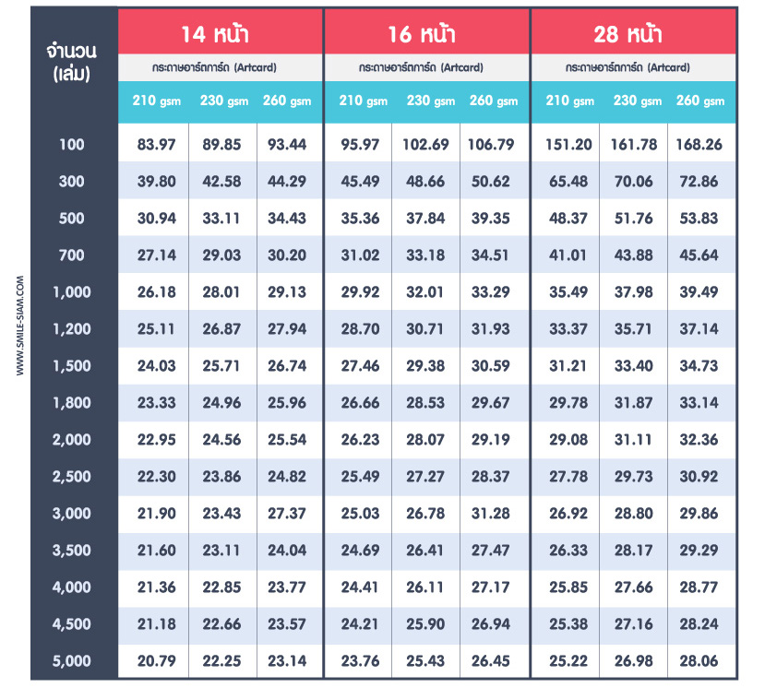Screen dimensions: 765x700
Task: Select the 210 gsm header under 14 หน้า
Action: tap(156, 101)
